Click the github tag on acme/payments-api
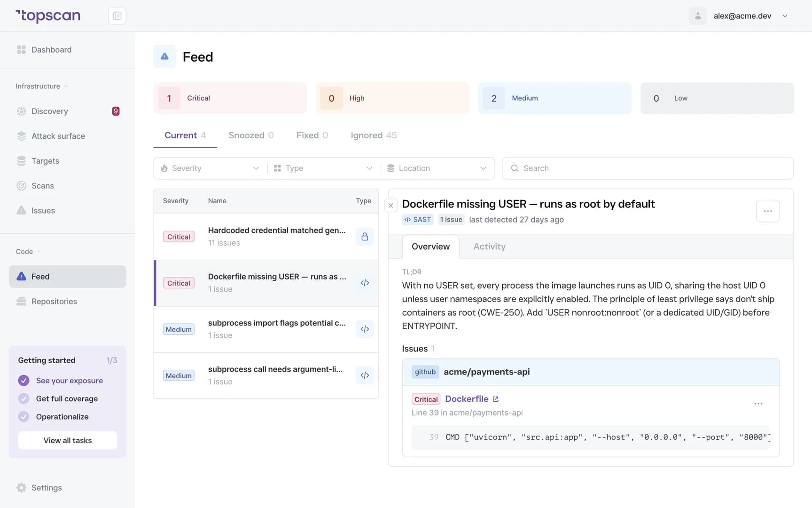Viewport: 812px width, 508px height. point(425,372)
